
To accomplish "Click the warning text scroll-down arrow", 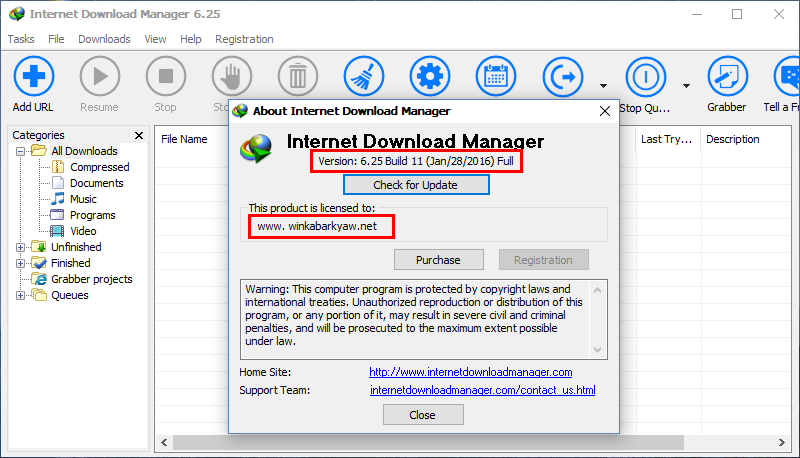I will 597,350.
